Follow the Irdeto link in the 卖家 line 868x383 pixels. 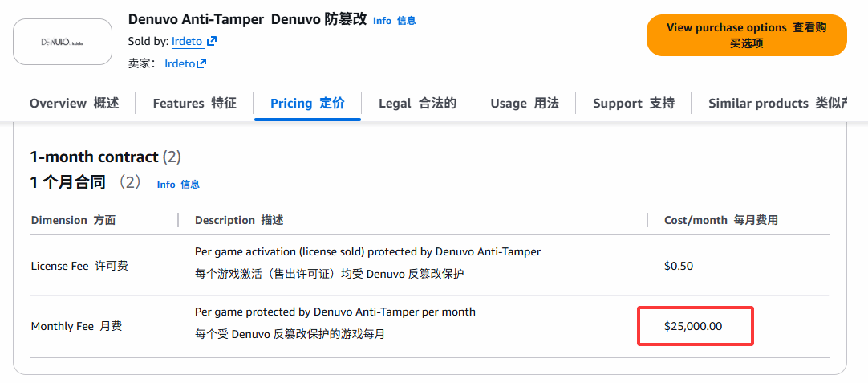180,63
